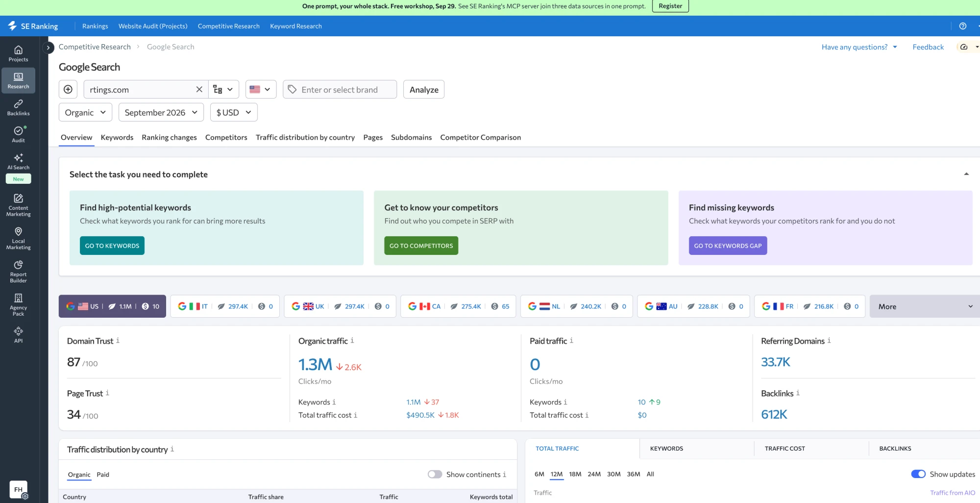Click GO TO KEYWORDS GAP button

pyautogui.click(x=728, y=246)
